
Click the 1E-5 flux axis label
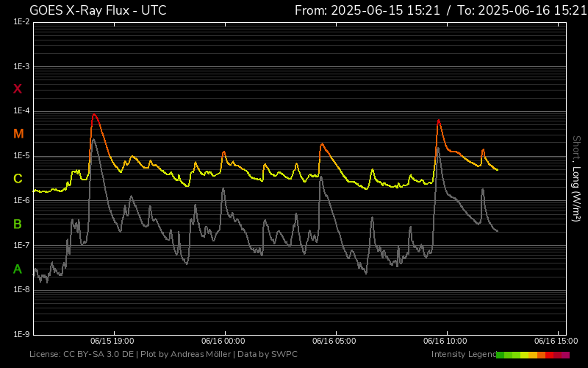click(x=21, y=156)
